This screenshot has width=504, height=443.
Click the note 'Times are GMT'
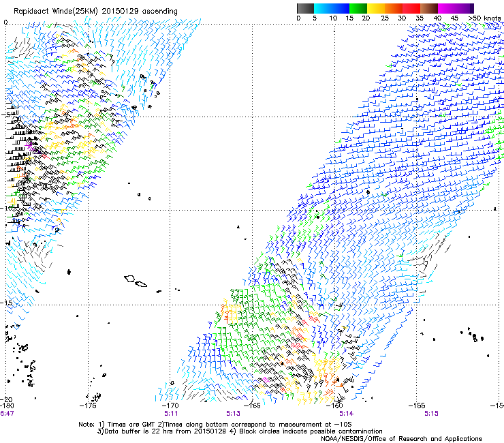(131, 425)
